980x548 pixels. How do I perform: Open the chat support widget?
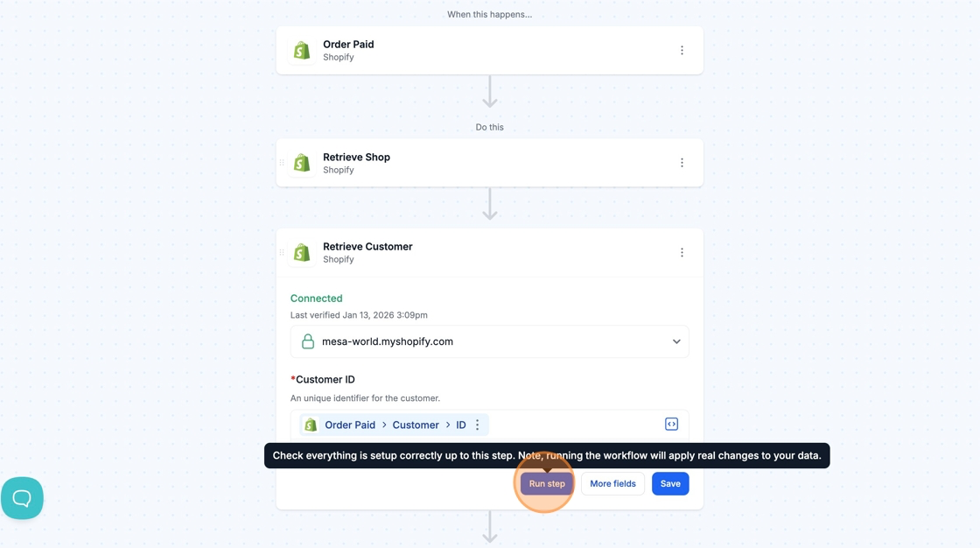[22, 498]
